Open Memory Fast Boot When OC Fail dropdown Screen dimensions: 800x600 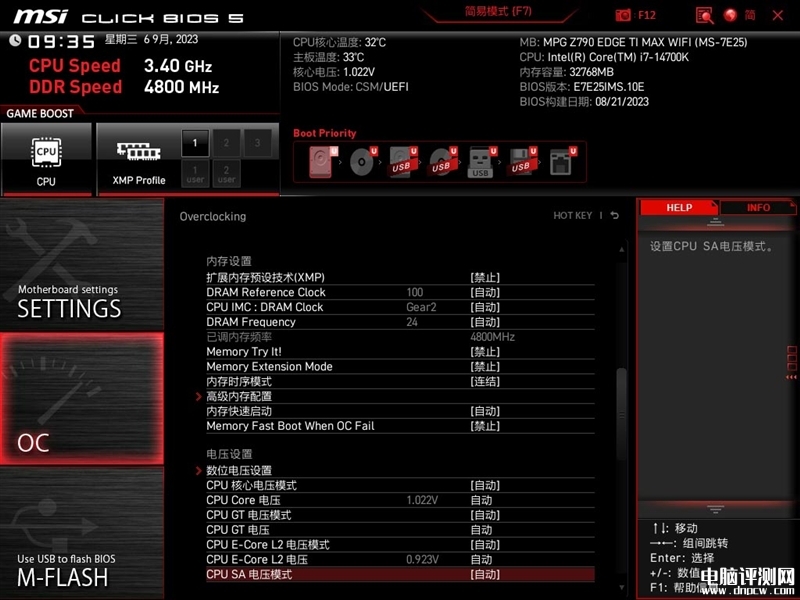coord(485,426)
